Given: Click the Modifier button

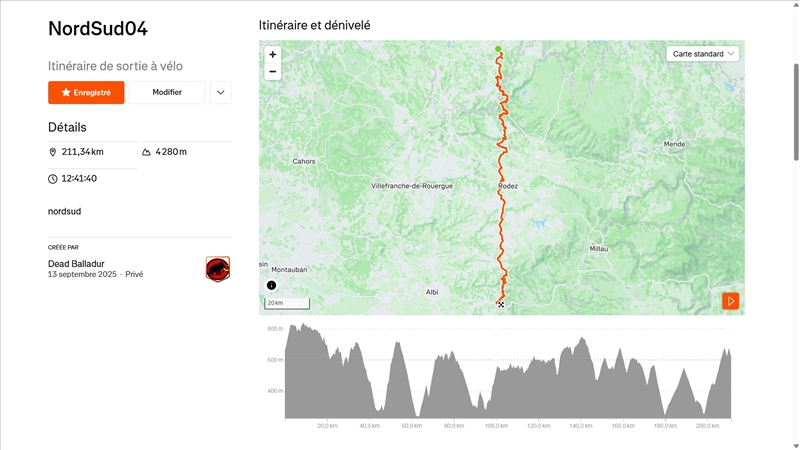Looking at the screenshot, I should pos(167,92).
